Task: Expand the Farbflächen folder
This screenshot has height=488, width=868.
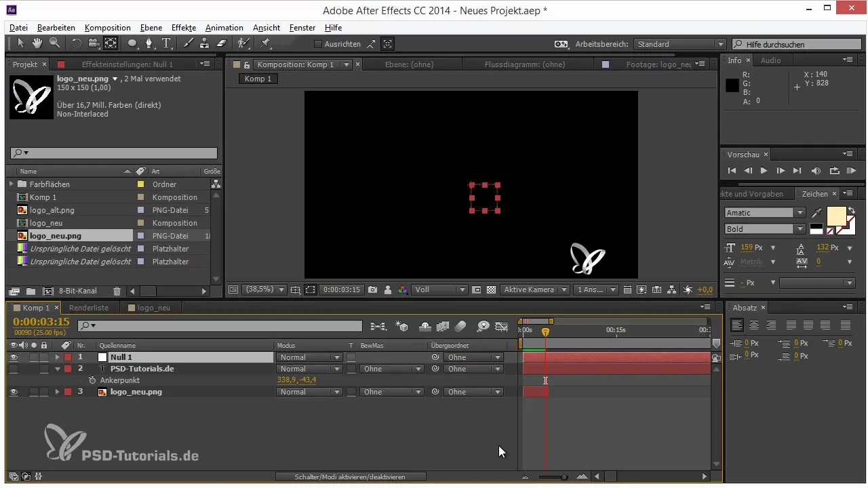Action: 12,184
